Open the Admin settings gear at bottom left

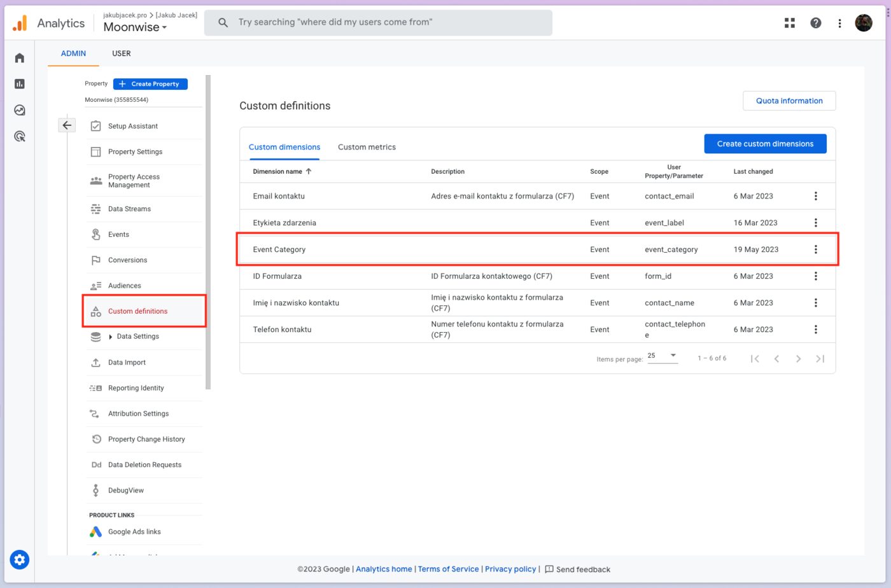click(x=19, y=559)
